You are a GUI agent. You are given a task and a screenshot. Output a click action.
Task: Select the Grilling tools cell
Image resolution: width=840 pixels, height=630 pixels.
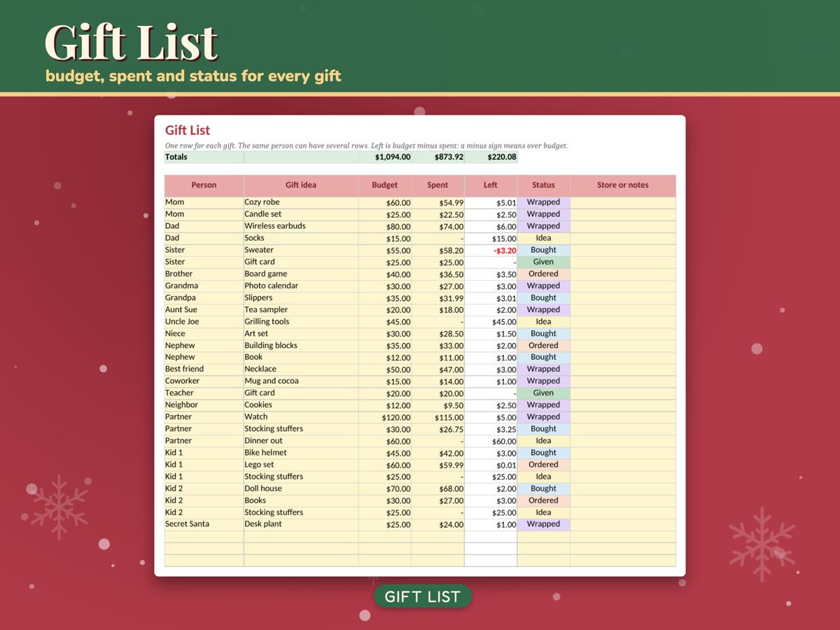301,321
